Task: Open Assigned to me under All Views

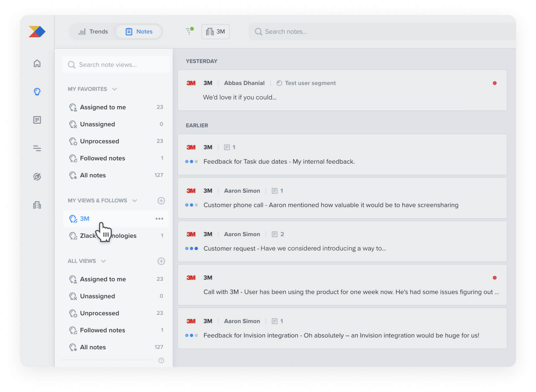Action: click(116, 279)
